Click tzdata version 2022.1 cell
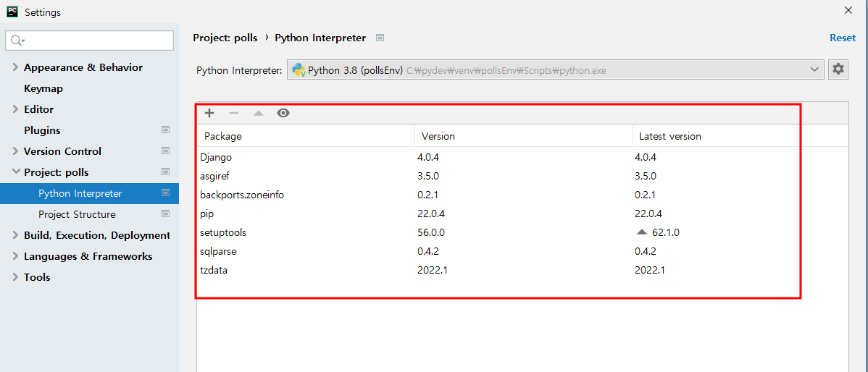The width and height of the screenshot is (868, 372). [432, 270]
